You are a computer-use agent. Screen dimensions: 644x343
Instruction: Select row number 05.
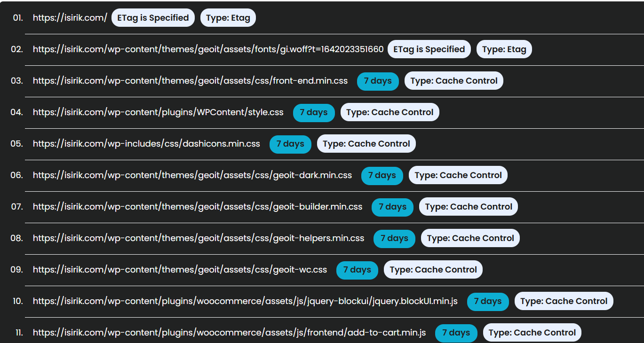[x=17, y=144]
